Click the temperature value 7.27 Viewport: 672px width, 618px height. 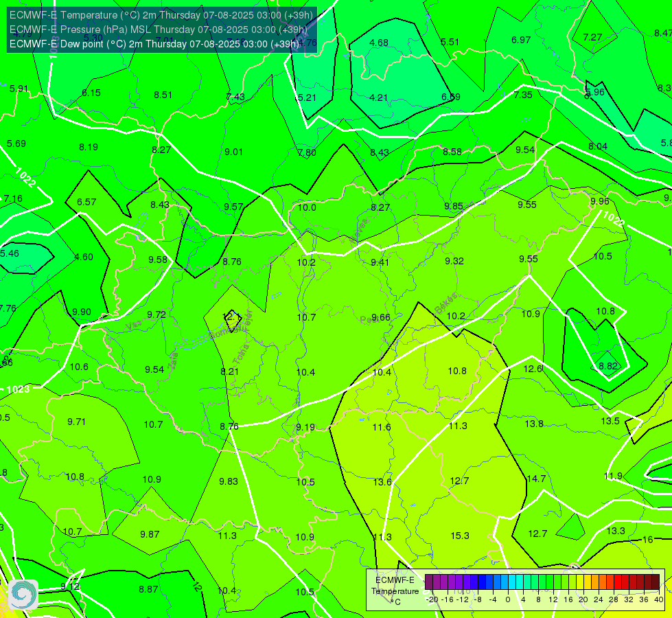click(592, 37)
